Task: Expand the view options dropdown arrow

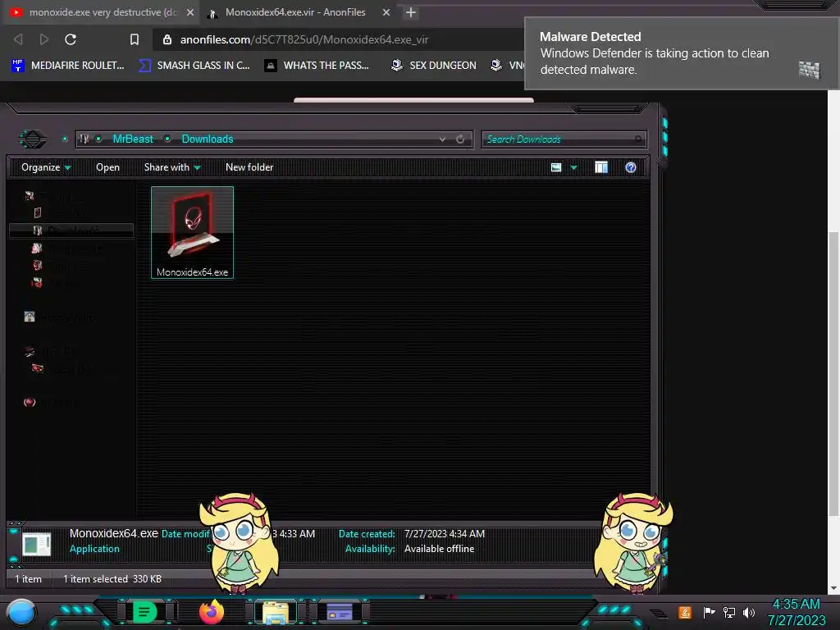Action: [x=573, y=167]
